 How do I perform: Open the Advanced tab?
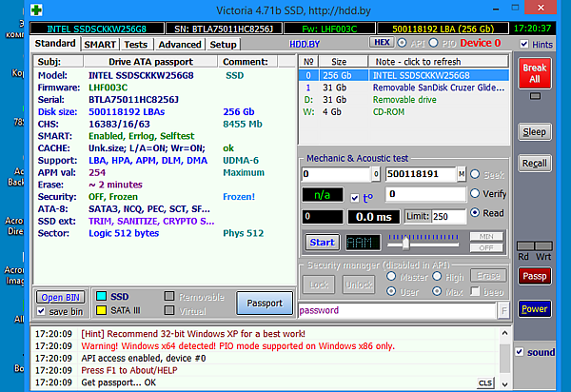click(x=179, y=45)
